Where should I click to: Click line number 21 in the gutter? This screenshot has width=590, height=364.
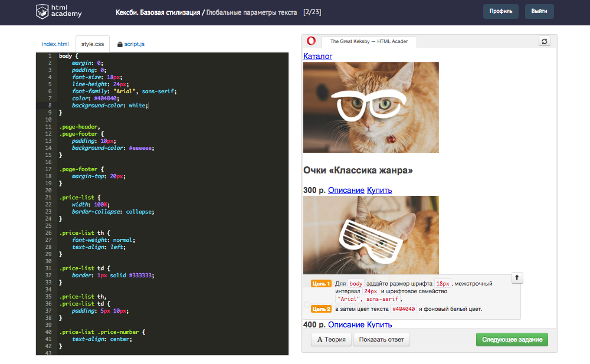click(48, 197)
